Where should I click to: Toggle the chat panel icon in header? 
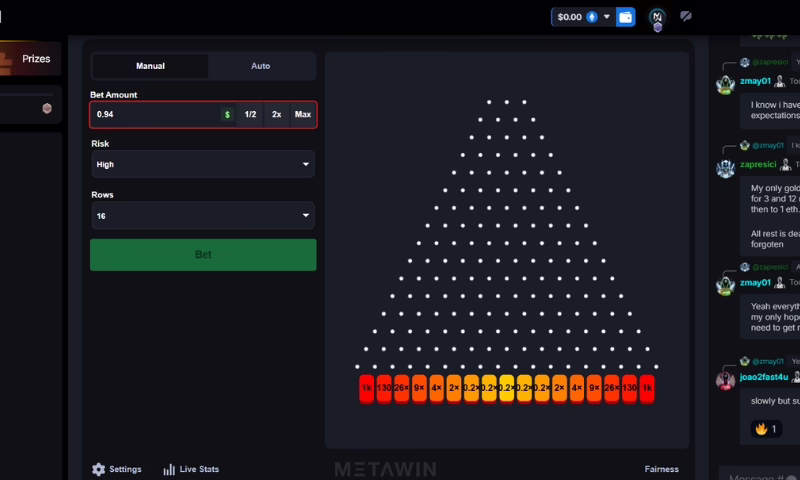686,16
